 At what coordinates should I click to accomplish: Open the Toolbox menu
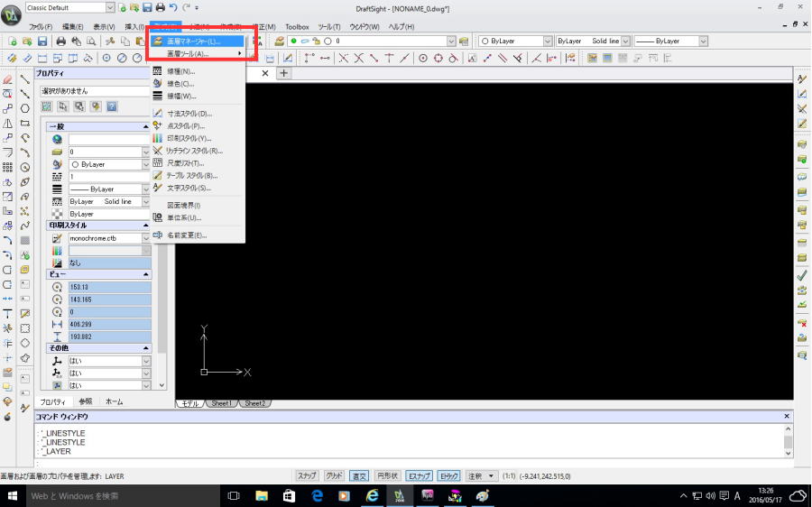297,26
